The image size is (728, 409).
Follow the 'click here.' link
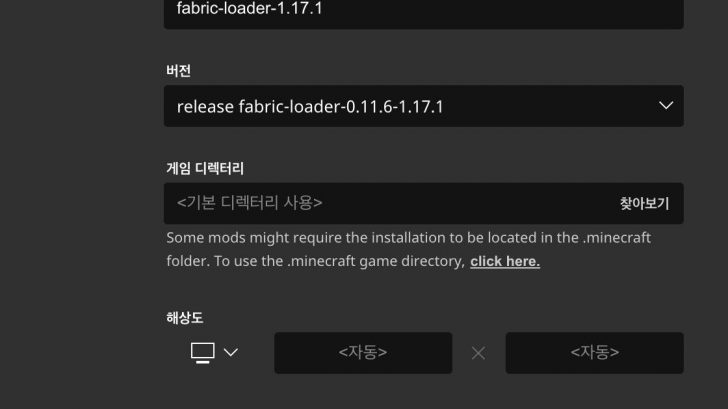(x=505, y=261)
